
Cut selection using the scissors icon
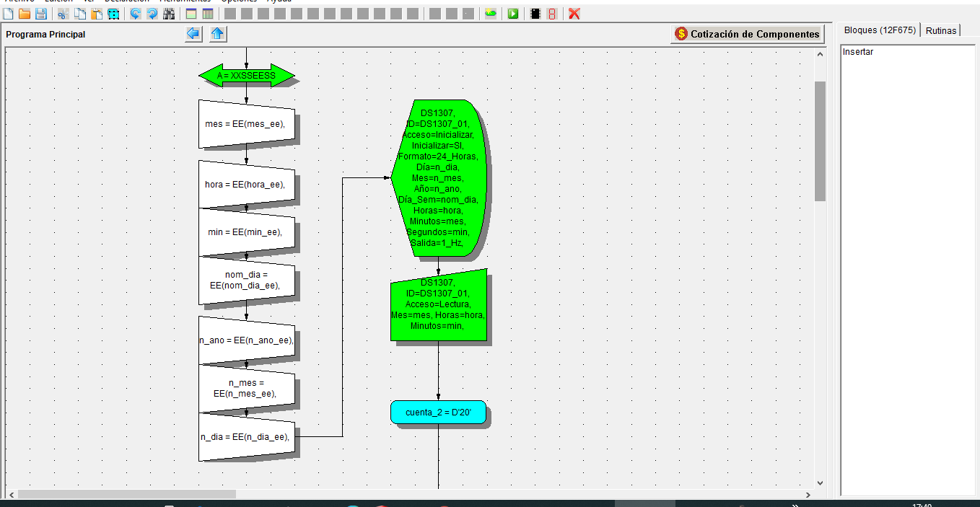pyautogui.click(x=64, y=14)
